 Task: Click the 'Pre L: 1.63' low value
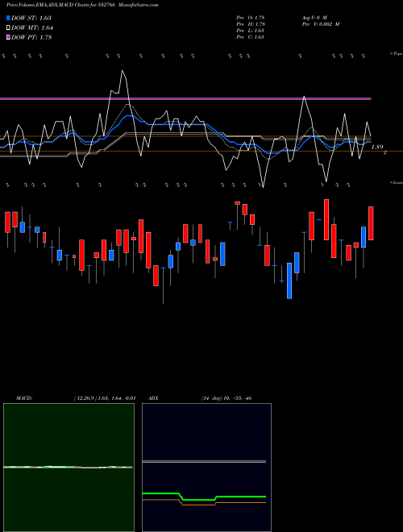(x=251, y=31)
